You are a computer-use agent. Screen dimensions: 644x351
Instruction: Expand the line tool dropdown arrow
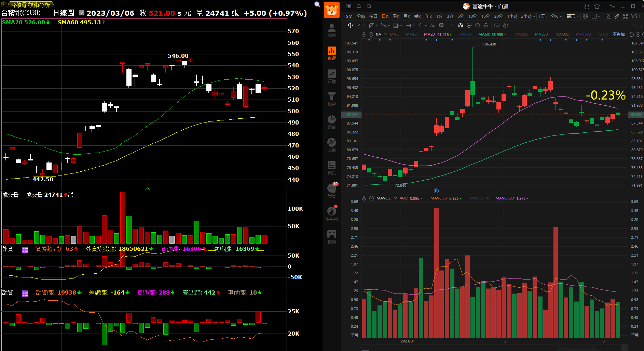click(x=365, y=25)
